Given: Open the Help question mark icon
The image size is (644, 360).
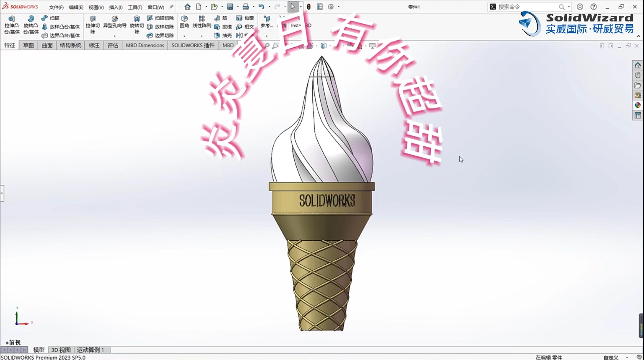Looking at the screenshot, I should [x=594, y=7].
